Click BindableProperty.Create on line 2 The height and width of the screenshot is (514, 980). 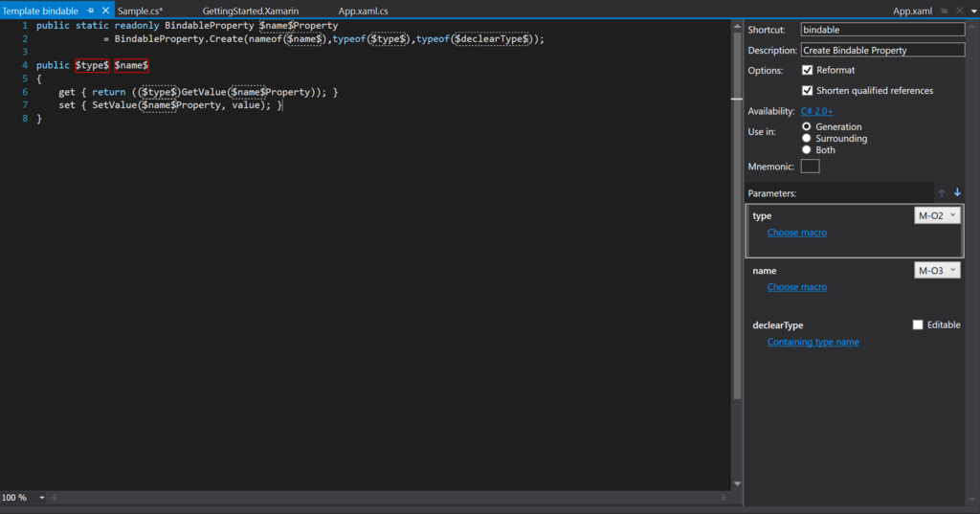[178, 39]
